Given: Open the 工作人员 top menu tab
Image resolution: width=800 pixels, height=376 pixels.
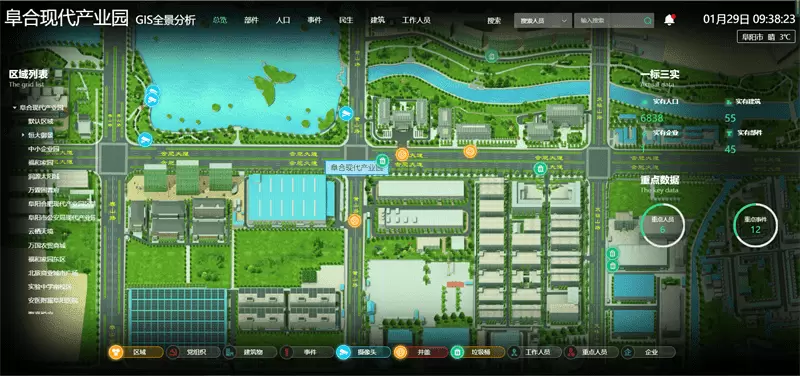Looking at the screenshot, I should coord(416,20).
